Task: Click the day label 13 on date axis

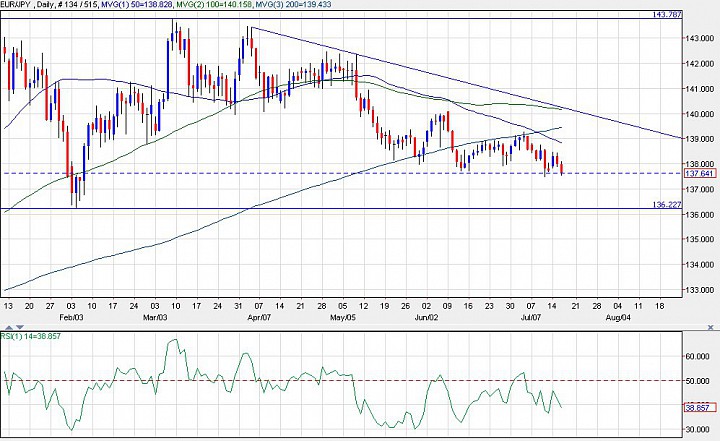Action: (x=8, y=306)
